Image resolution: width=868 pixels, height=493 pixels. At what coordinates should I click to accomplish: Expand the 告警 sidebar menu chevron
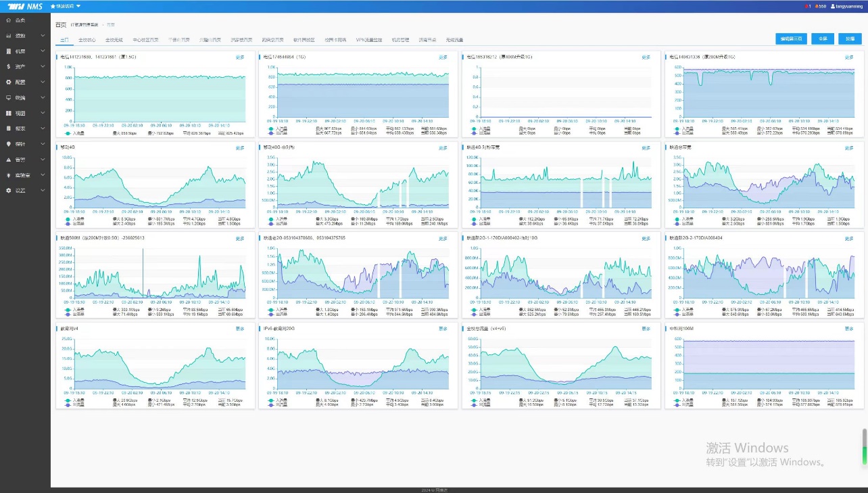click(43, 160)
